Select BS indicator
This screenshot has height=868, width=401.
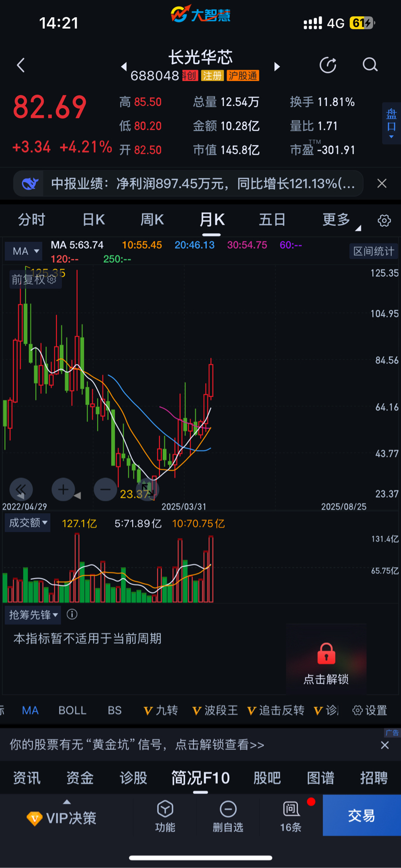pos(114,710)
